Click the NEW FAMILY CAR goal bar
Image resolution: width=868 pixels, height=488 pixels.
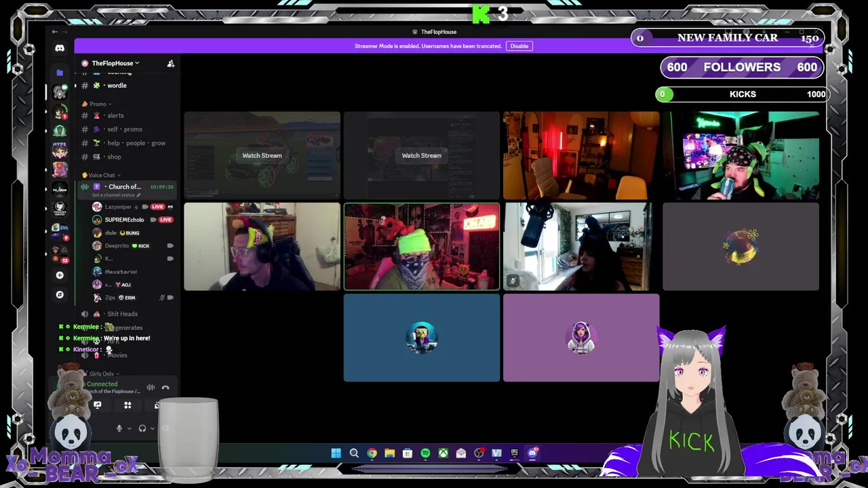[727, 38]
